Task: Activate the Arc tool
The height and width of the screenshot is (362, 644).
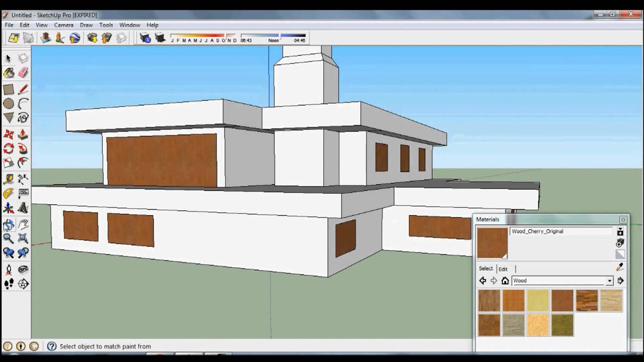Action: click(x=23, y=104)
